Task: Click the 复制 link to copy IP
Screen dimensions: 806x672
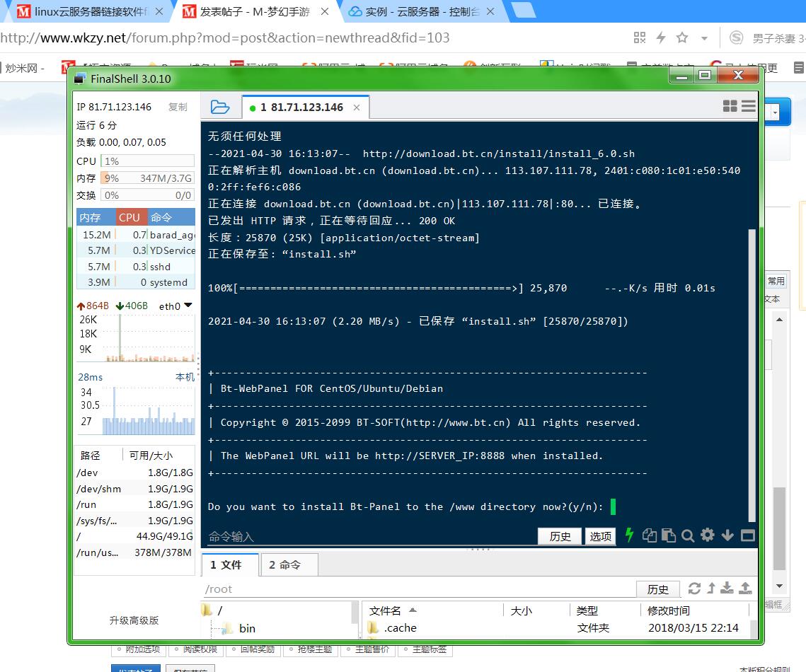Action: coord(178,107)
